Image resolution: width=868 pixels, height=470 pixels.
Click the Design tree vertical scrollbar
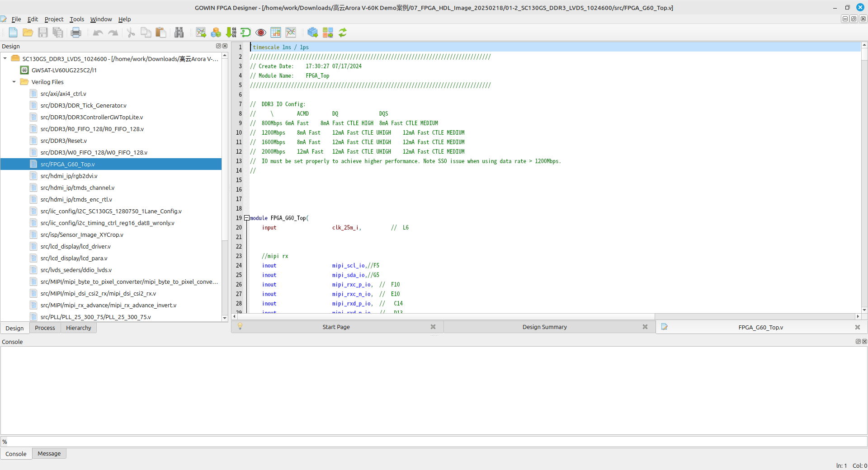point(225,150)
